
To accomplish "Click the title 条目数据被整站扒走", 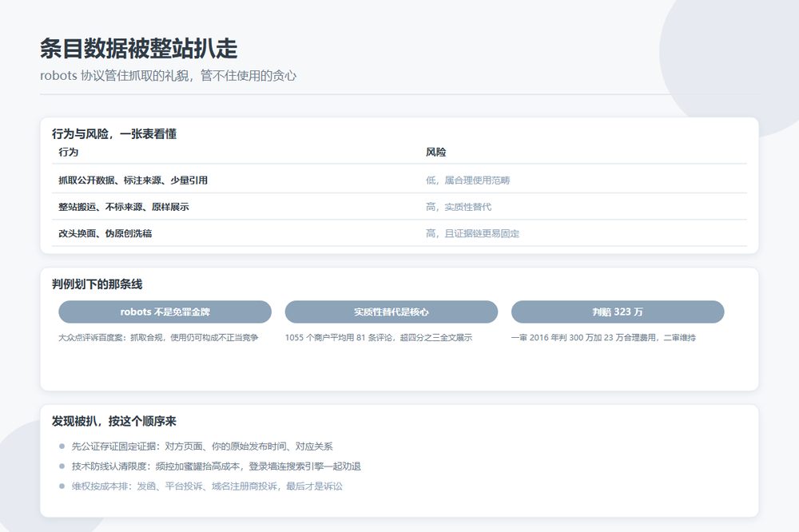I will (138, 49).
